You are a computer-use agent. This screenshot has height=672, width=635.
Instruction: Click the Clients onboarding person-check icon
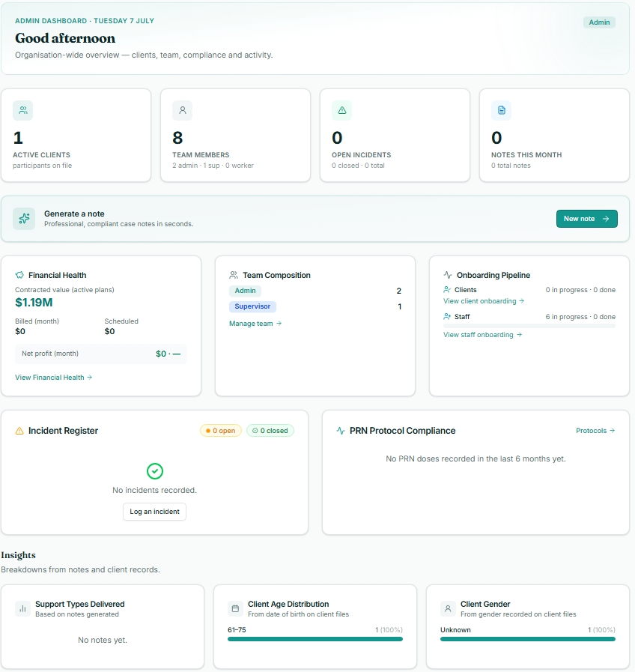coord(447,290)
